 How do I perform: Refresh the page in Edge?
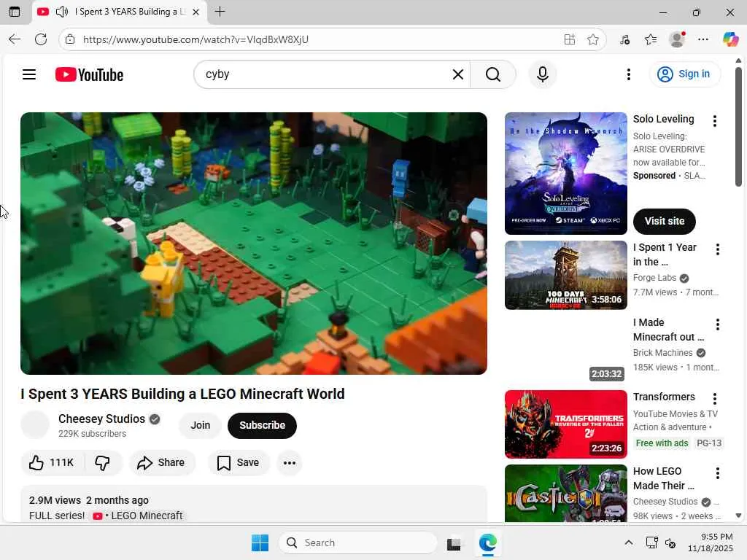point(41,39)
